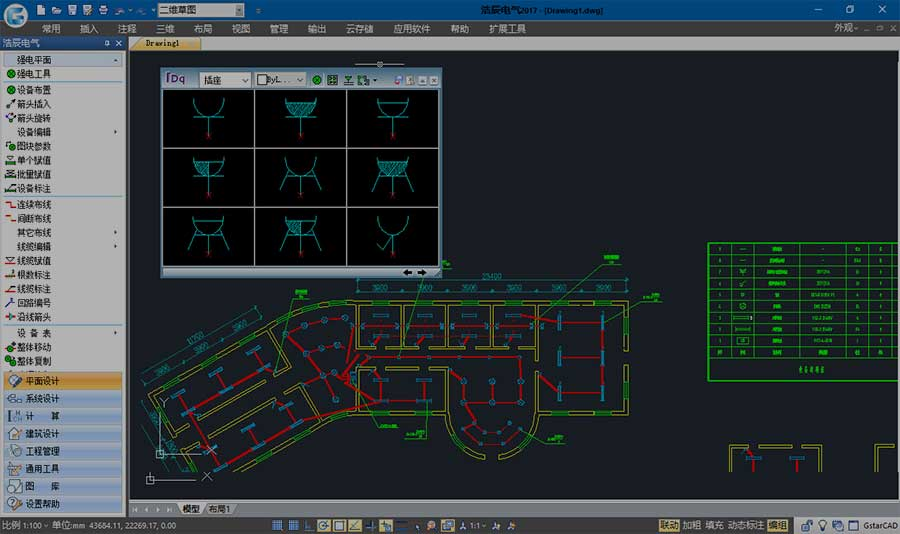Click the print icon in quick access toolbar
Screen dimensions: 900x534
point(102,9)
